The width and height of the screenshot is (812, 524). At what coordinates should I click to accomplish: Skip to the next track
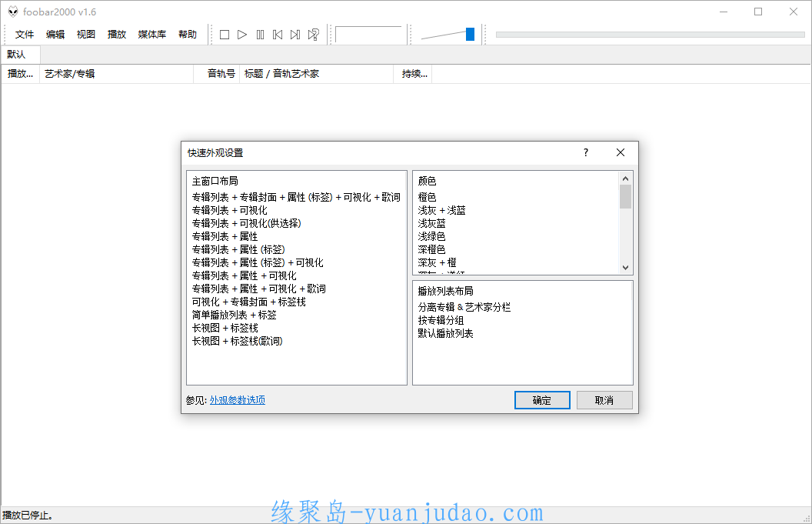(295, 35)
